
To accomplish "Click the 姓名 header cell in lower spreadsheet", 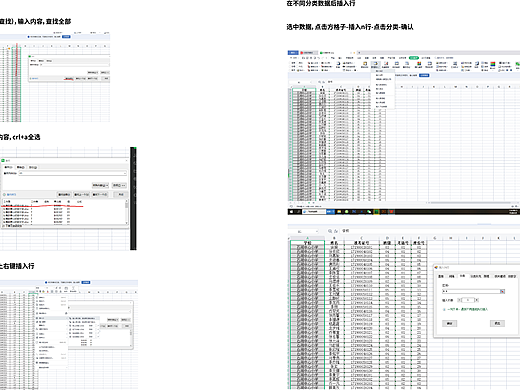I will (x=334, y=243).
